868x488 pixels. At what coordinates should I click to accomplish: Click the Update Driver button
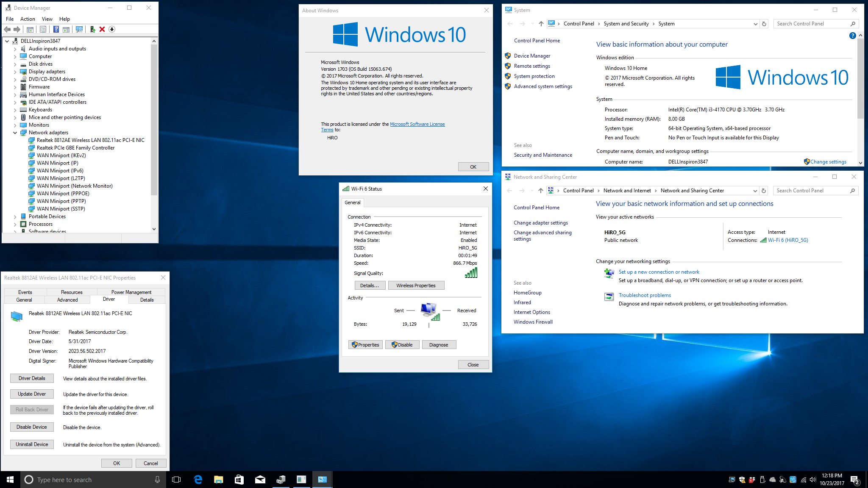[x=32, y=394]
